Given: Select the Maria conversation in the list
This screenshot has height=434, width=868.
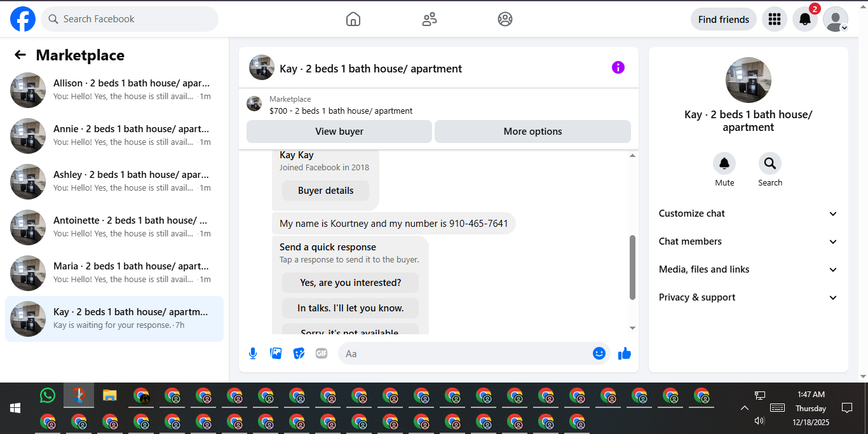Looking at the screenshot, I should click(x=114, y=273).
